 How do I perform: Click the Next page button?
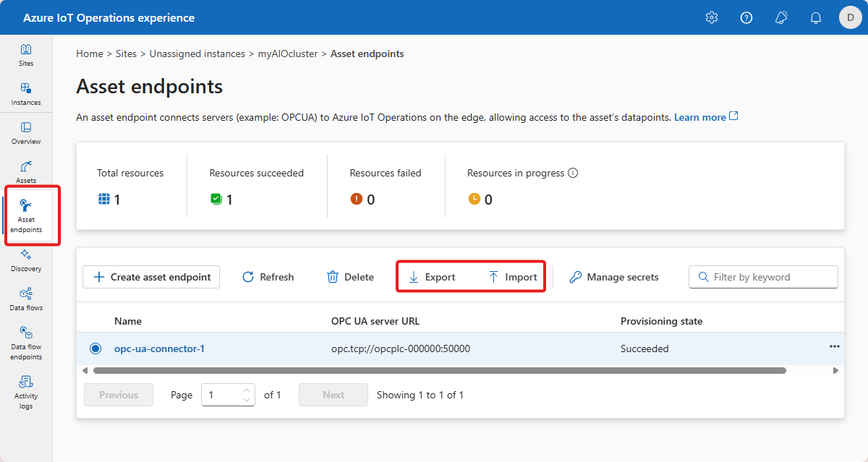click(x=333, y=395)
